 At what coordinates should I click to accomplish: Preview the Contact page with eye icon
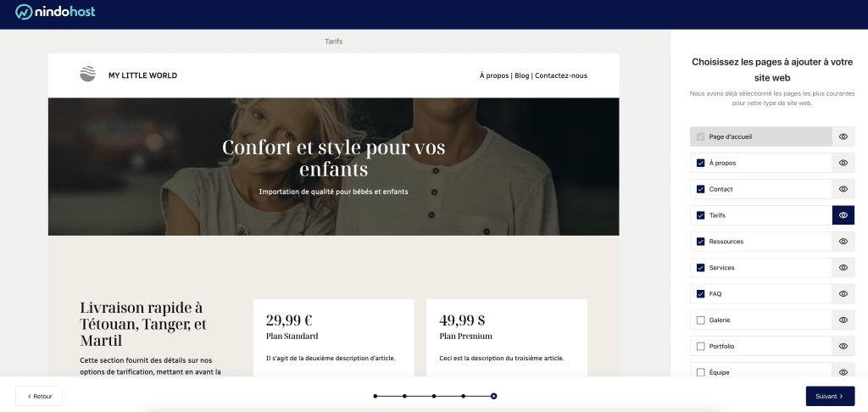tap(843, 189)
